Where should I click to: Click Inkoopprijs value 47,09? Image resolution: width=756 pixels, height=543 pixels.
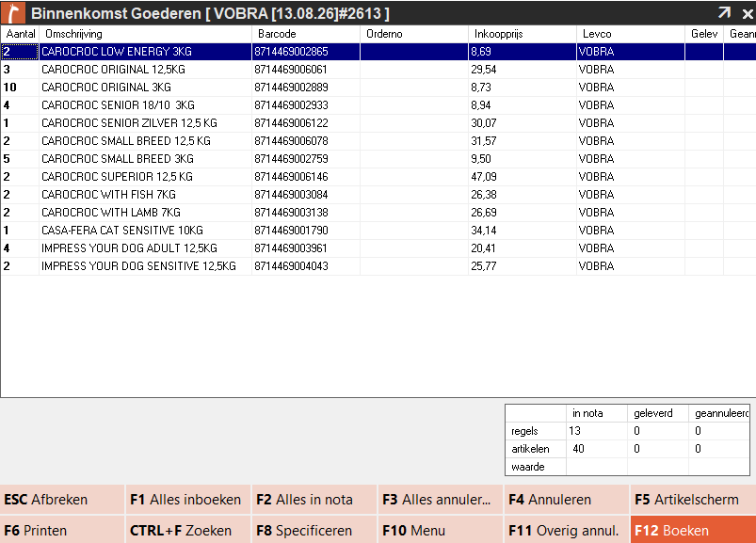point(484,177)
